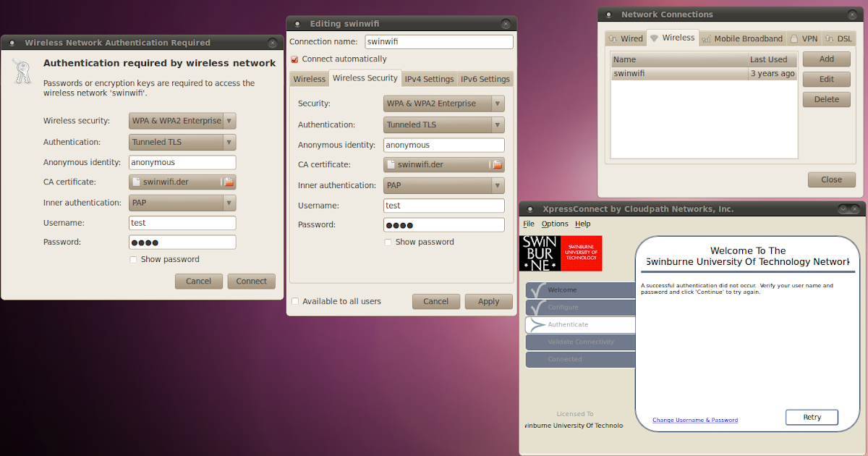This screenshot has width=868, height=456.
Task: Open the File menu in XpressConnect
Action: click(x=529, y=224)
